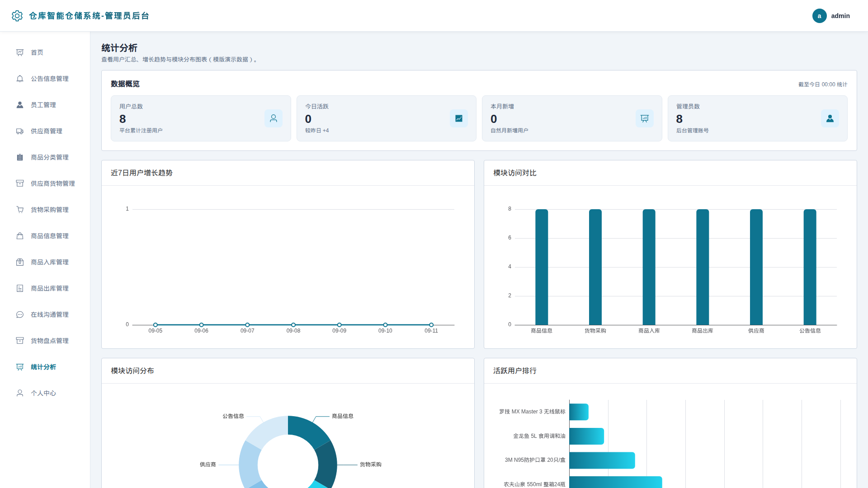
Task: Click the cart icon beside 货物采购管理
Action: (x=20, y=210)
